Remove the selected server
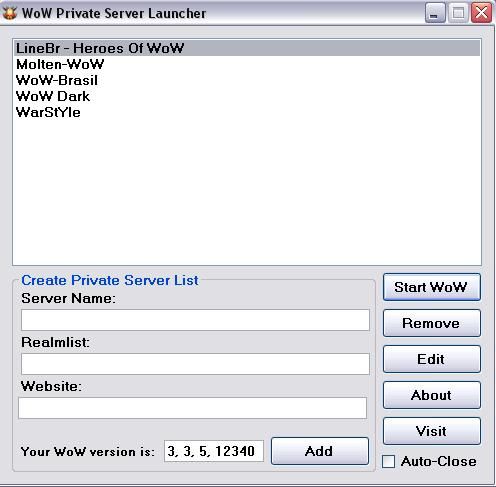The width and height of the screenshot is (496, 487). click(432, 323)
